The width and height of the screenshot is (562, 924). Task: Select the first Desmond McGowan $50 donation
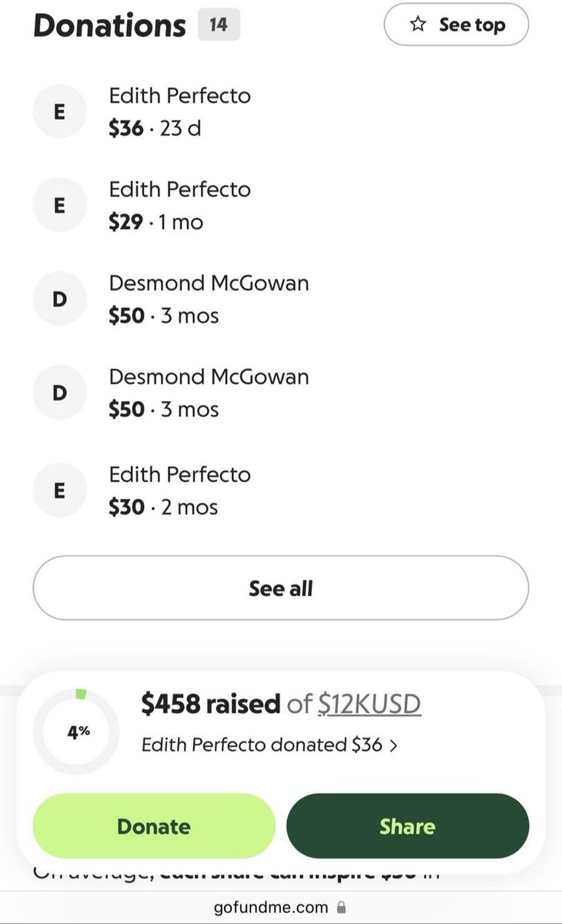280,300
